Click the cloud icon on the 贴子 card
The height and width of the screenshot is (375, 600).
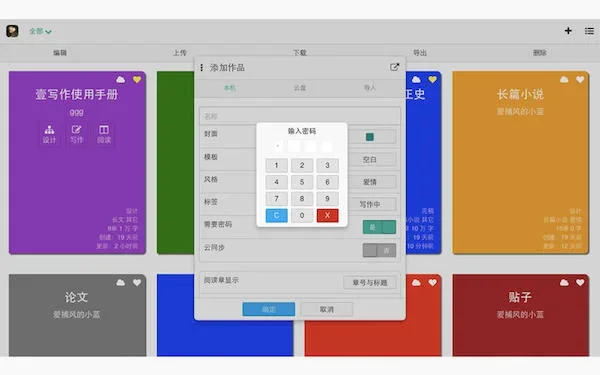(x=564, y=282)
